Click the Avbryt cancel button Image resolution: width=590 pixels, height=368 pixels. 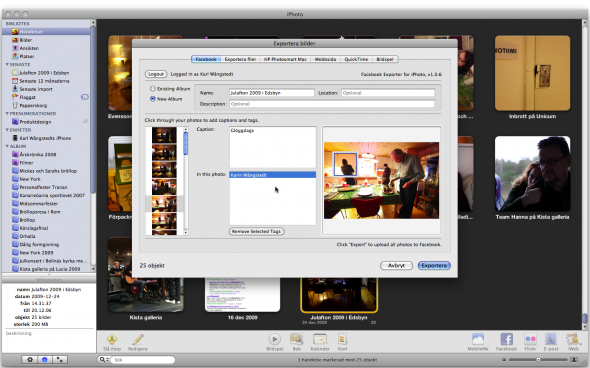[x=396, y=266]
